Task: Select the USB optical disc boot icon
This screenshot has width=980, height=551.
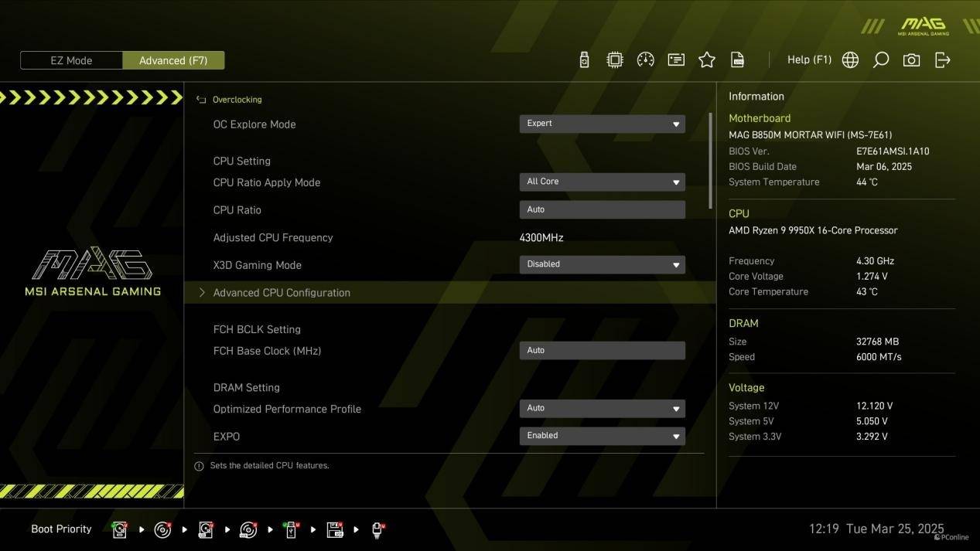Action: point(248,529)
